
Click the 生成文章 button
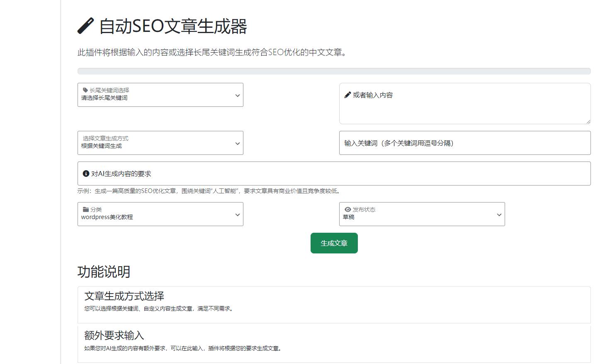pos(334,243)
